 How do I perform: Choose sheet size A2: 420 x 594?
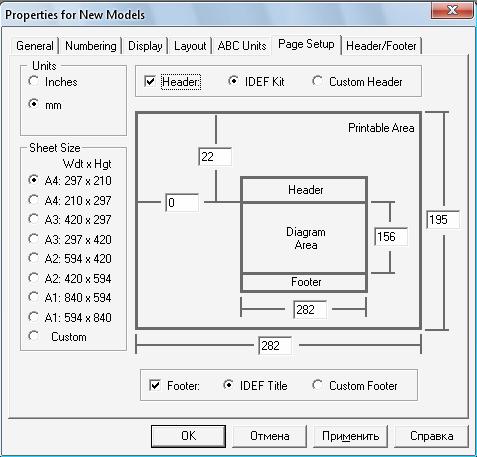(x=70, y=278)
